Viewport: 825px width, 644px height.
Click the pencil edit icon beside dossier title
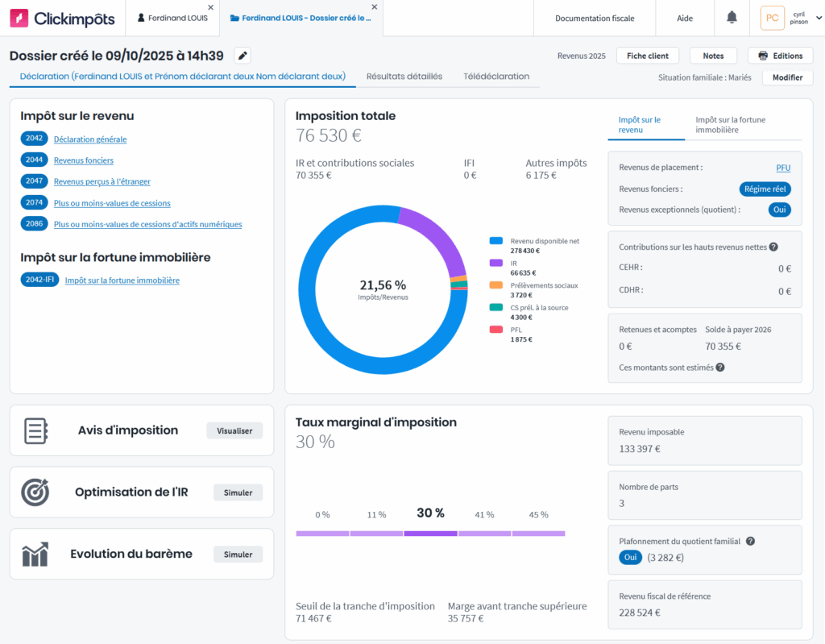pyautogui.click(x=243, y=56)
